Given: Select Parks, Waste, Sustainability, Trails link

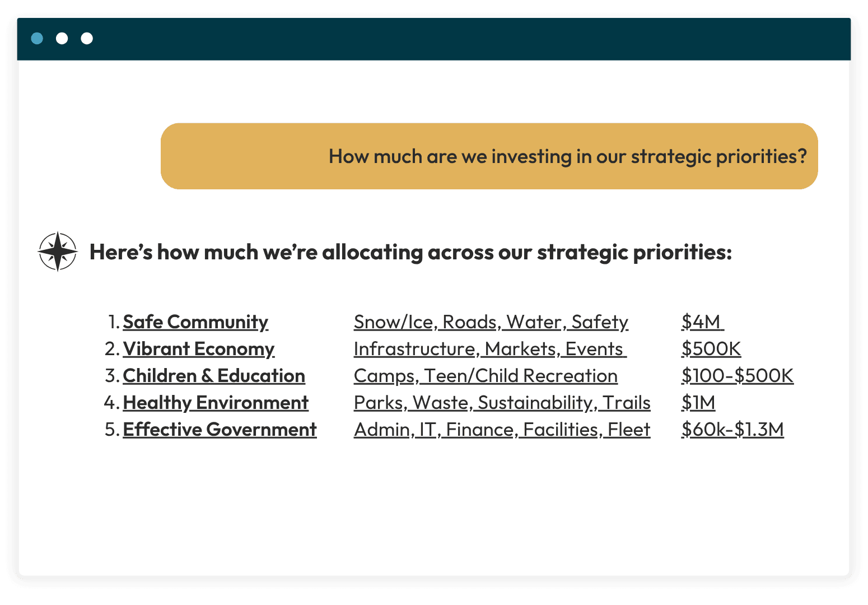Looking at the screenshot, I should tap(502, 403).
